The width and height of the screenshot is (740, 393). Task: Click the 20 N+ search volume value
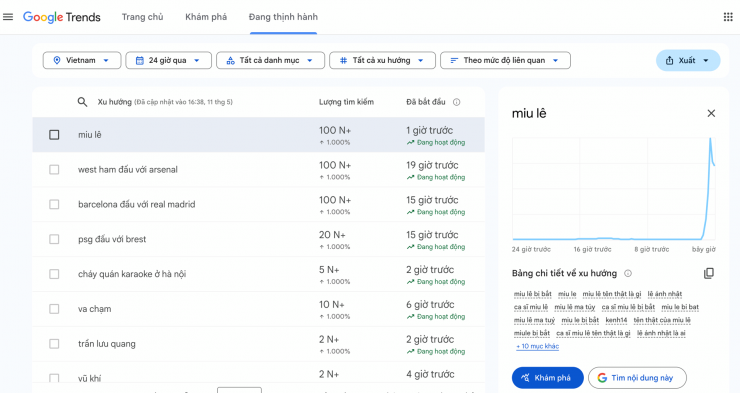(332, 235)
